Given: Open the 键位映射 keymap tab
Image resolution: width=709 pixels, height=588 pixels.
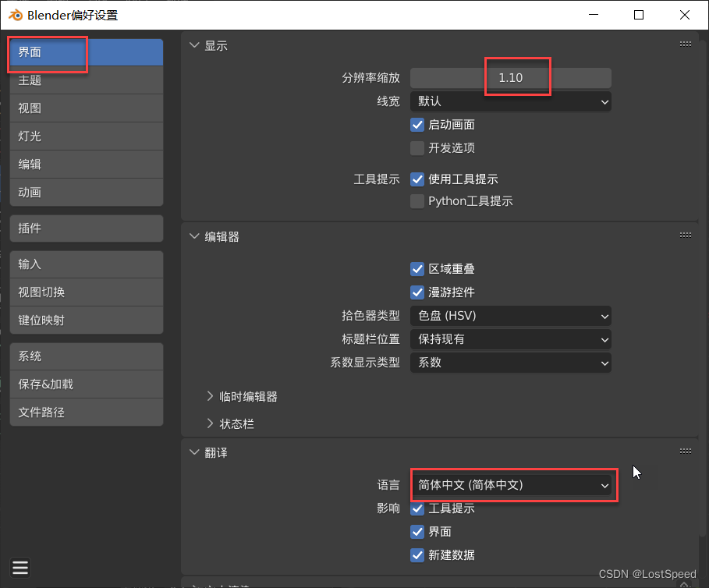Looking at the screenshot, I should click(87, 321).
